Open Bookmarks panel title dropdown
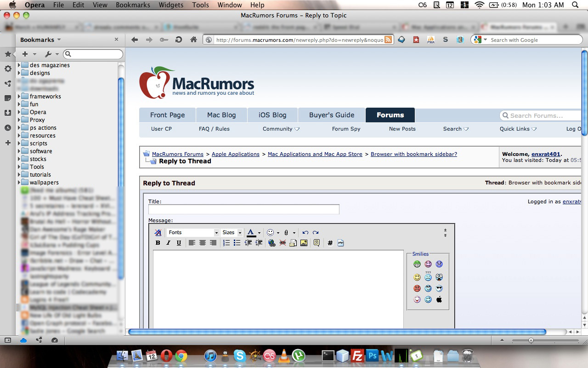 [x=40, y=40]
